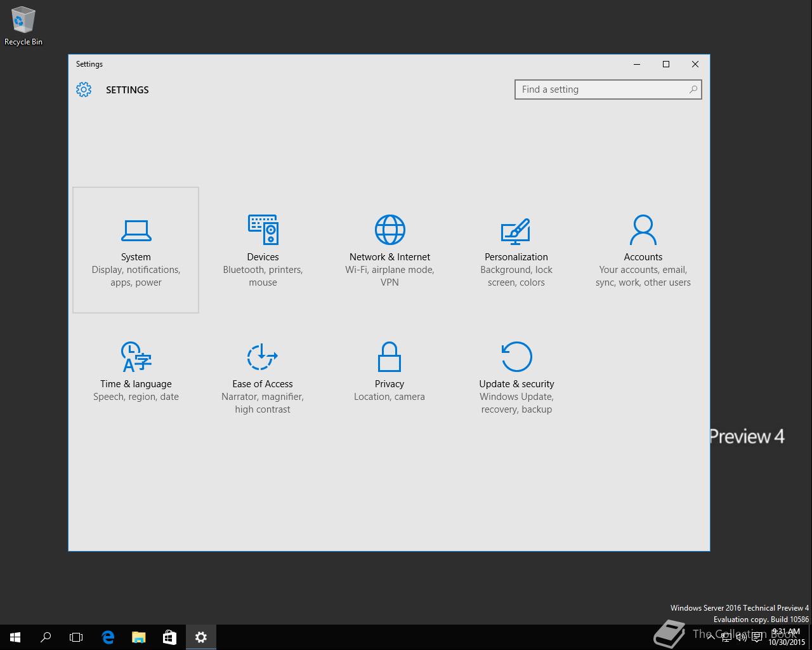Select the Settings app on the taskbar
The height and width of the screenshot is (650, 812).
[x=201, y=637]
